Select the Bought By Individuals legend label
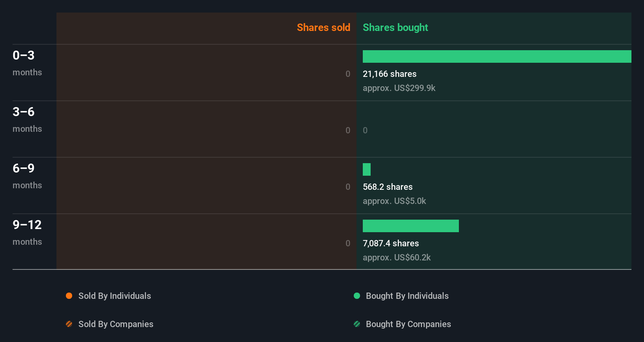The width and height of the screenshot is (644, 342). pyautogui.click(x=407, y=296)
